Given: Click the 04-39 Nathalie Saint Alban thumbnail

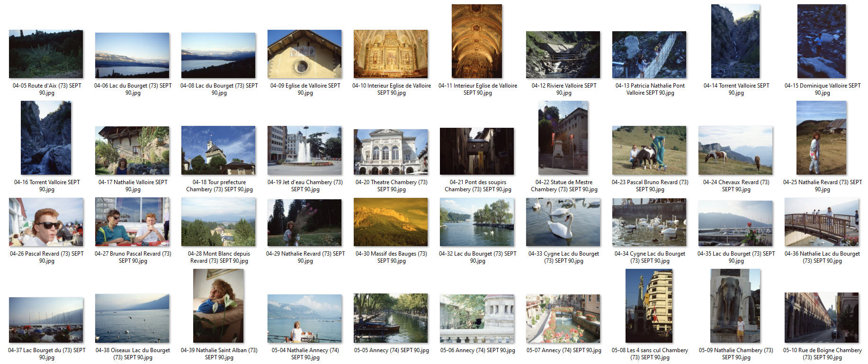Looking at the screenshot, I should (218, 306).
